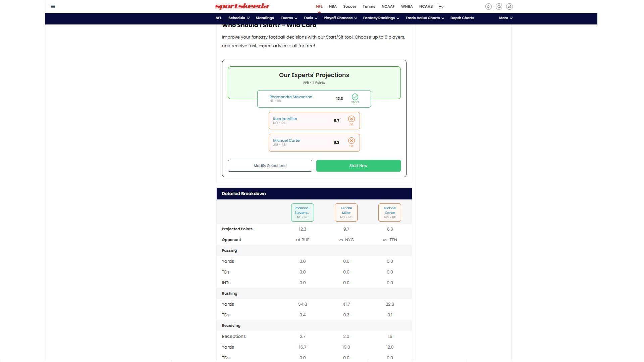Expand the More menu in navbar
644x362 pixels.
pyautogui.click(x=505, y=18)
